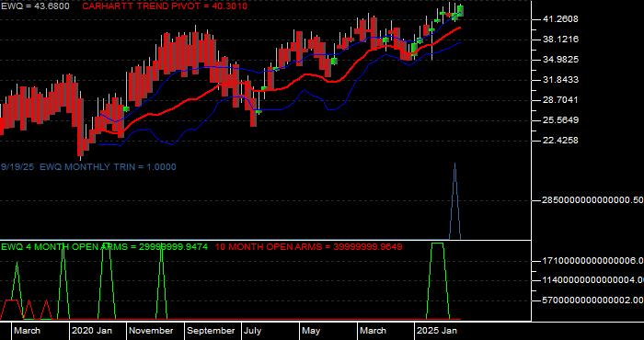Click the 2025 Jan date marker

tap(437, 331)
